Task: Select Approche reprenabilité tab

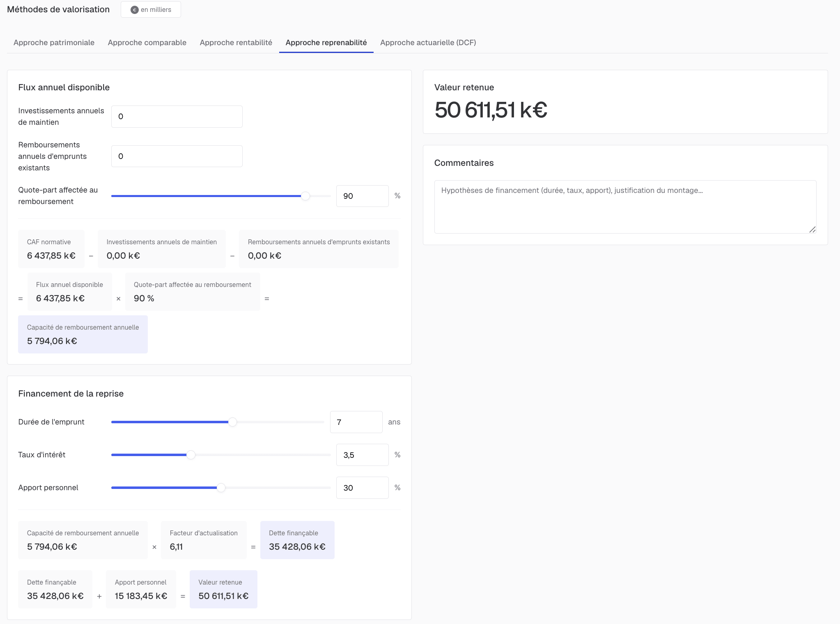Action: coord(326,43)
